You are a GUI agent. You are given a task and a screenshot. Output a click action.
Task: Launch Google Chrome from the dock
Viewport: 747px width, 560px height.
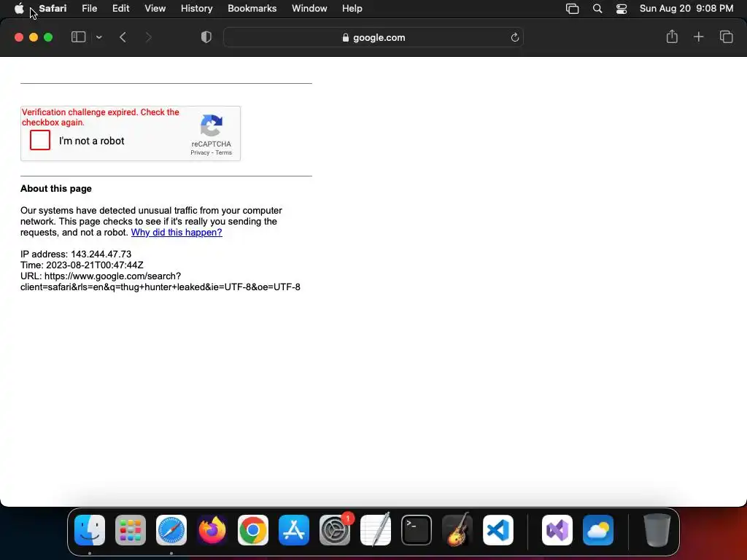(x=253, y=530)
